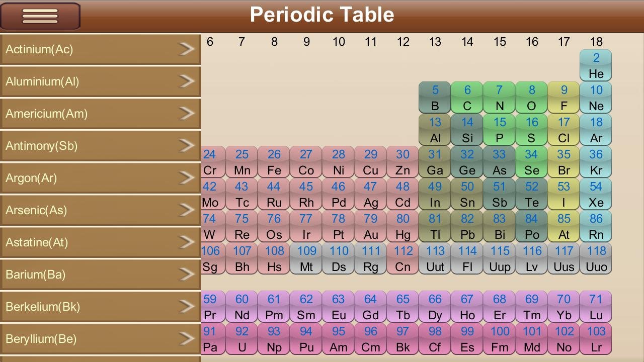Expand the arrow next to Americium(Am)

coord(187,113)
